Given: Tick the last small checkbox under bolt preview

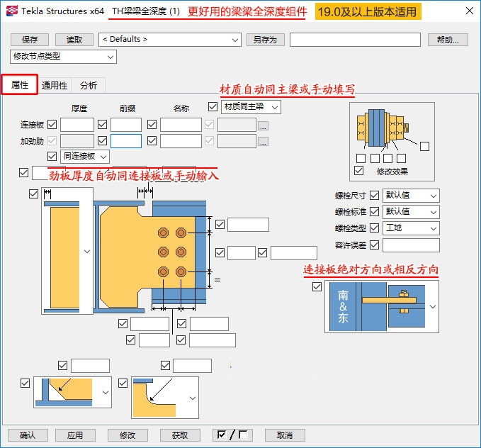Looking at the screenshot, I should [x=401, y=159].
